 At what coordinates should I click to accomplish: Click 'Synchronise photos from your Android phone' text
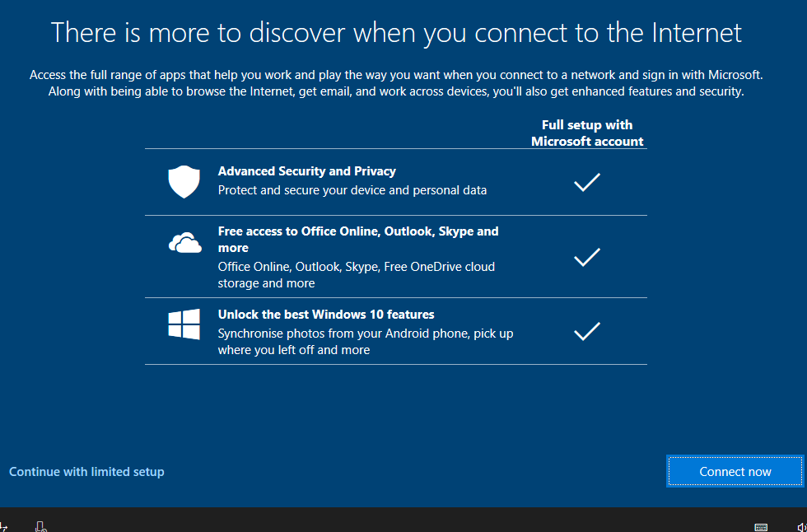[366, 341]
